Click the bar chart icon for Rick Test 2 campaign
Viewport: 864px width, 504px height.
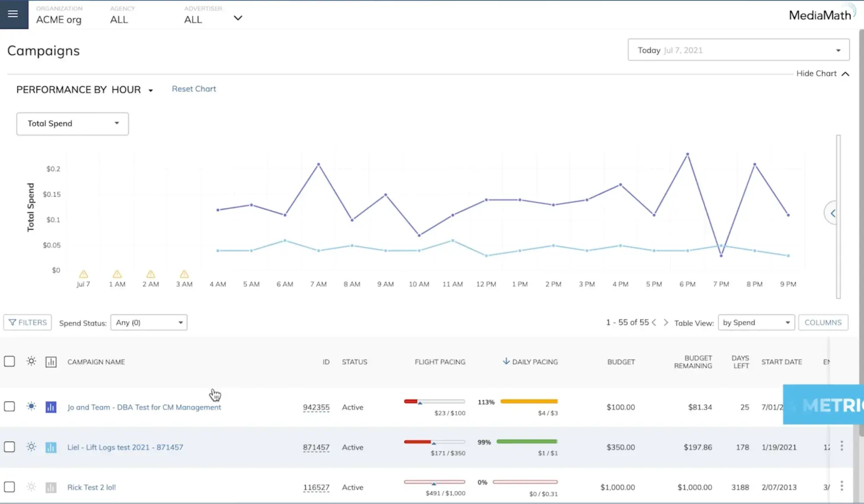coord(51,487)
